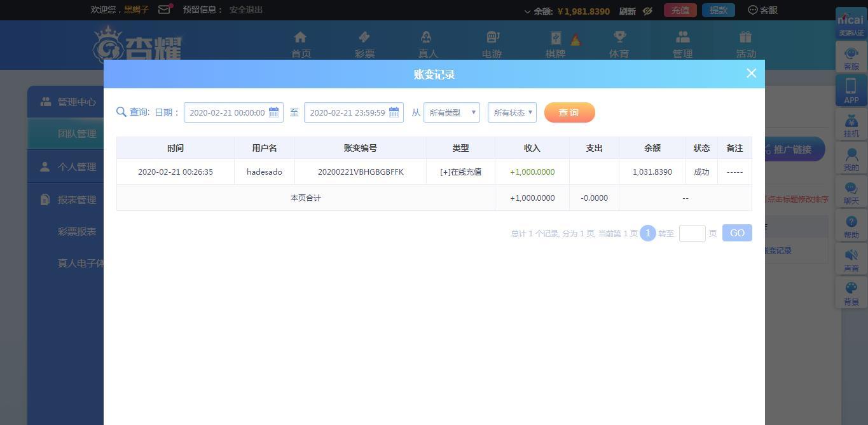This screenshot has height=425, width=868.
Task: Click the mail envelope icon in top bar
Action: (x=164, y=10)
